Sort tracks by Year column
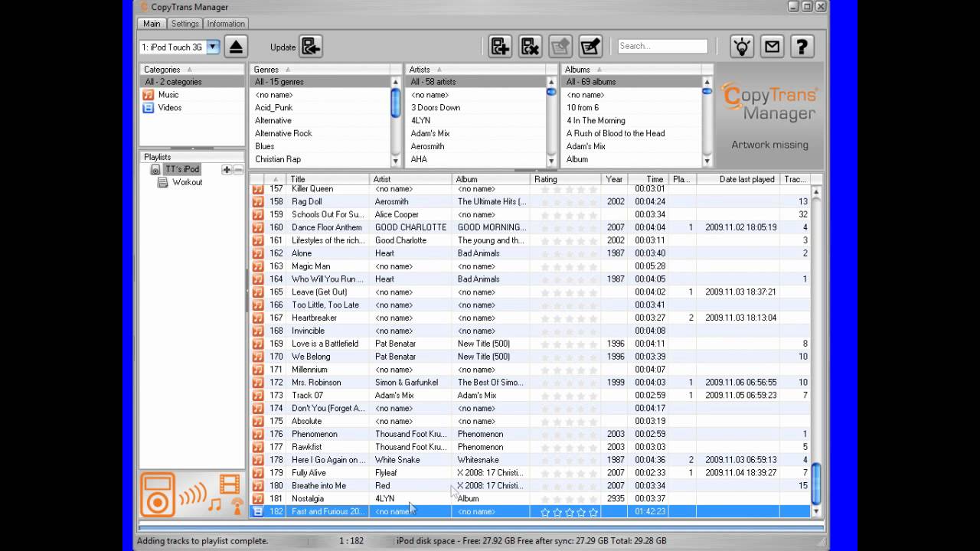This screenshot has width=980, height=551. (614, 179)
